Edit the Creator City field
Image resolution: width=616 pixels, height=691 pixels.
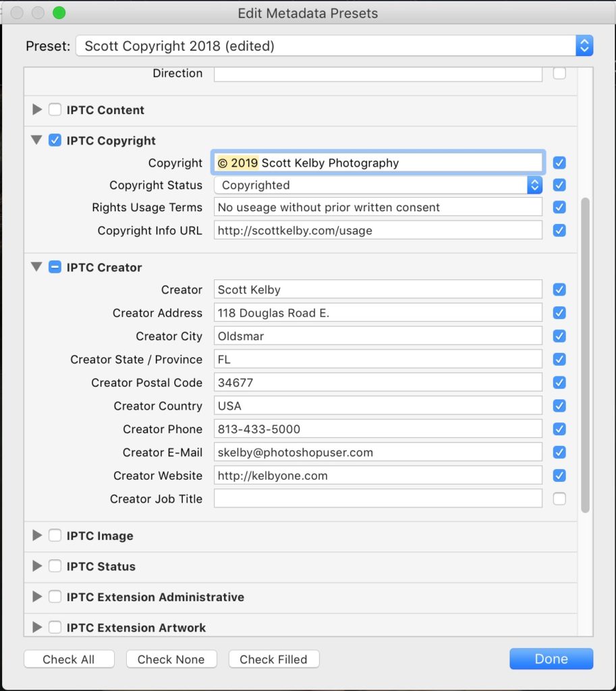coord(378,336)
